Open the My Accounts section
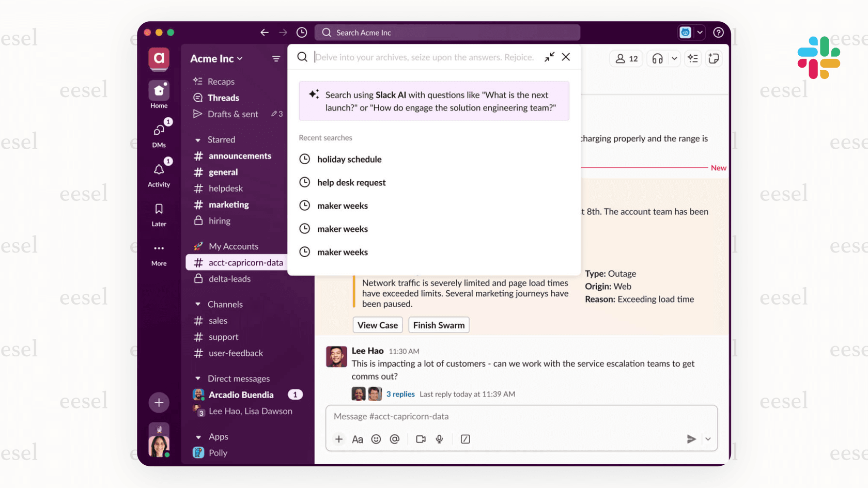The image size is (868, 488). (x=226, y=246)
